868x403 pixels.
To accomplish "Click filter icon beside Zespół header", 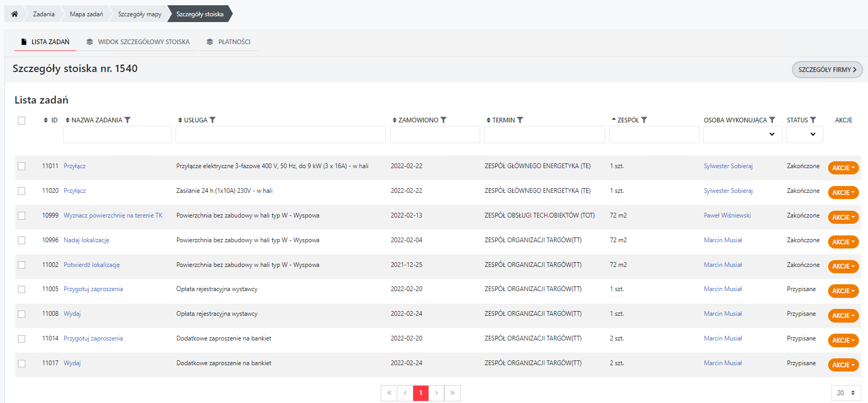I will pyautogui.click(x=645, y=120).
